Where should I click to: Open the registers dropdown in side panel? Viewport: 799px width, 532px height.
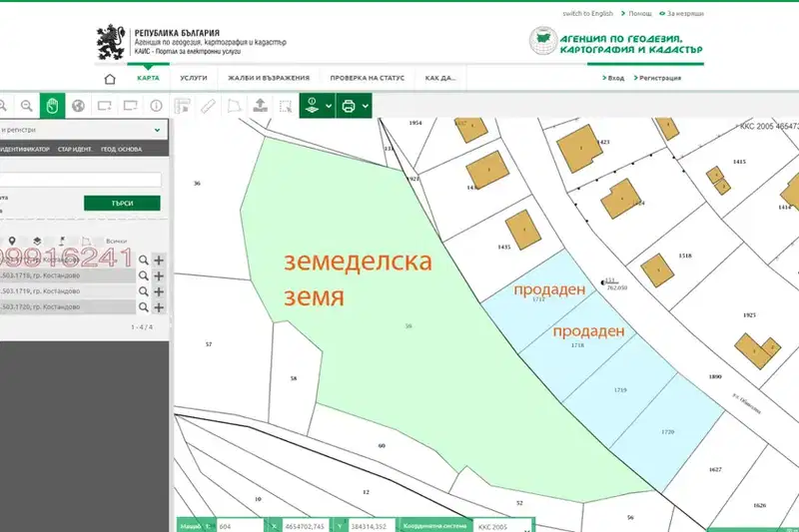coord(84,130)
